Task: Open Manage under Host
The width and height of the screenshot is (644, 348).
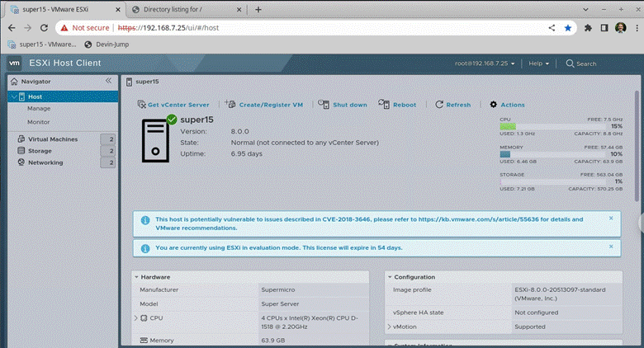Action: 39,109
